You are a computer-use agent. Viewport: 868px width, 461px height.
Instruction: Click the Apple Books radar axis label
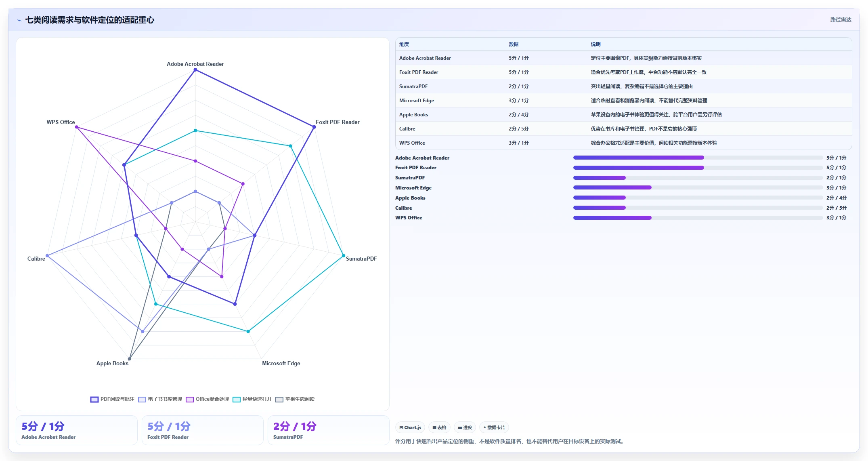click(112, 363)
